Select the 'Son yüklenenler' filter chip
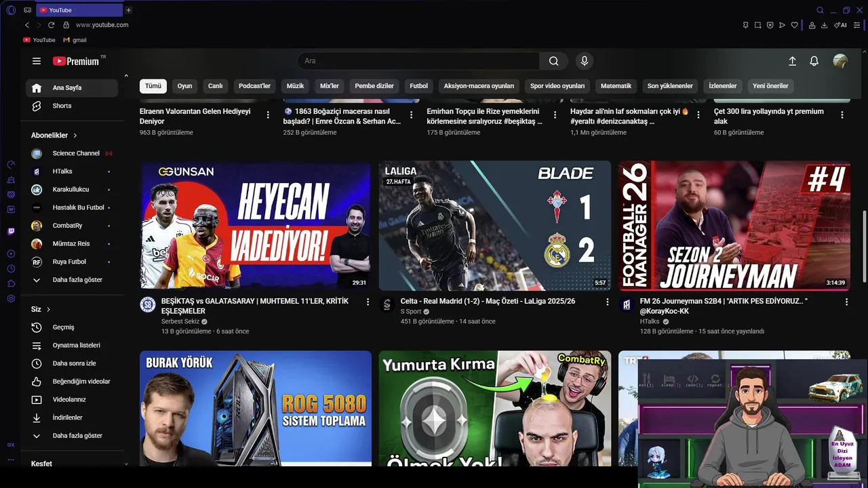Image resolution: width=868 pixels, height=488 pixels. coord(670,86)
